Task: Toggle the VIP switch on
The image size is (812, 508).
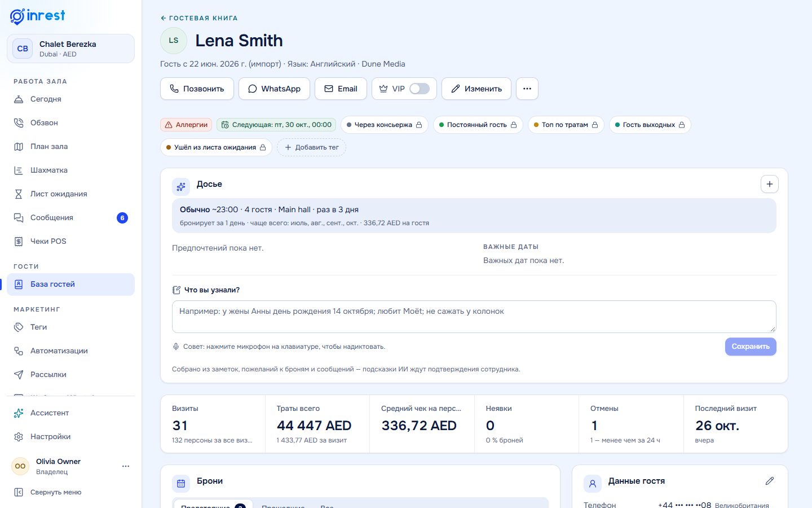Action: click(420, 89)
